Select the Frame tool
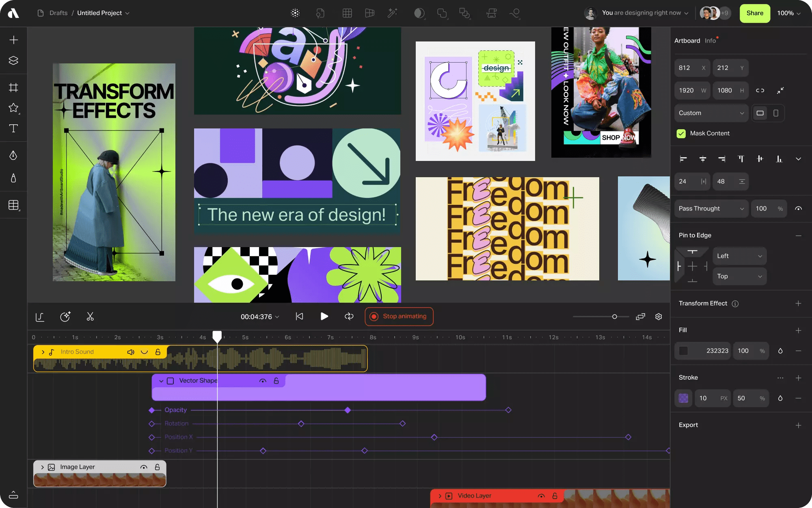This screenshot has width=812, height=508. point(13,87)
